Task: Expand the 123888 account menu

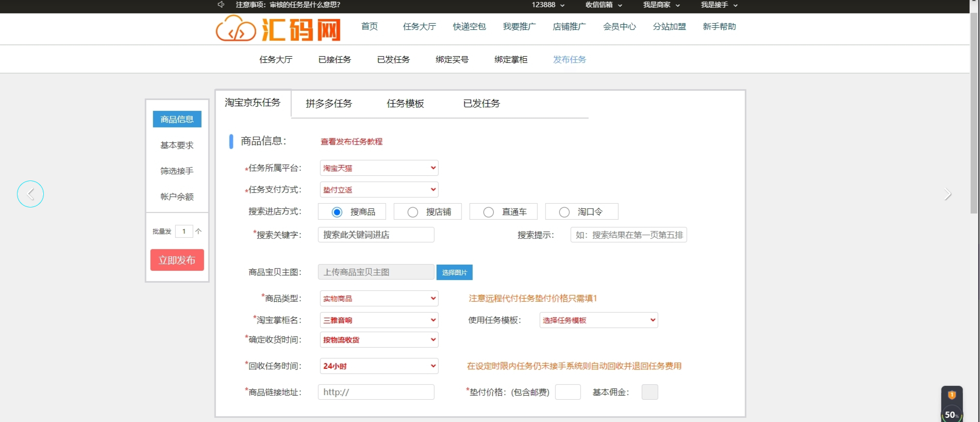Action: pyautogui.click(x=548, y=5)
